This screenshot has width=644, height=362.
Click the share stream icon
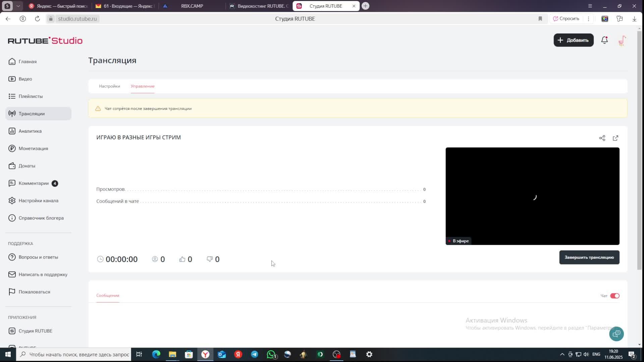tap(602, 138)
